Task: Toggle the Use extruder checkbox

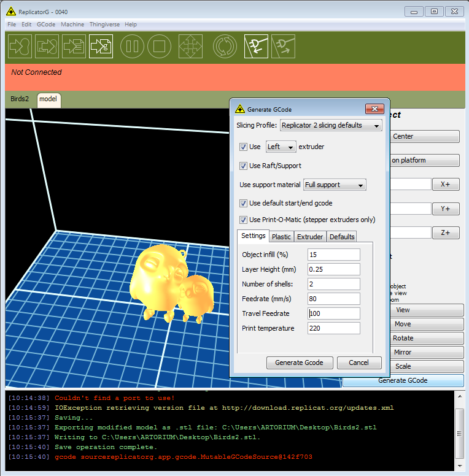Action: 243,147
